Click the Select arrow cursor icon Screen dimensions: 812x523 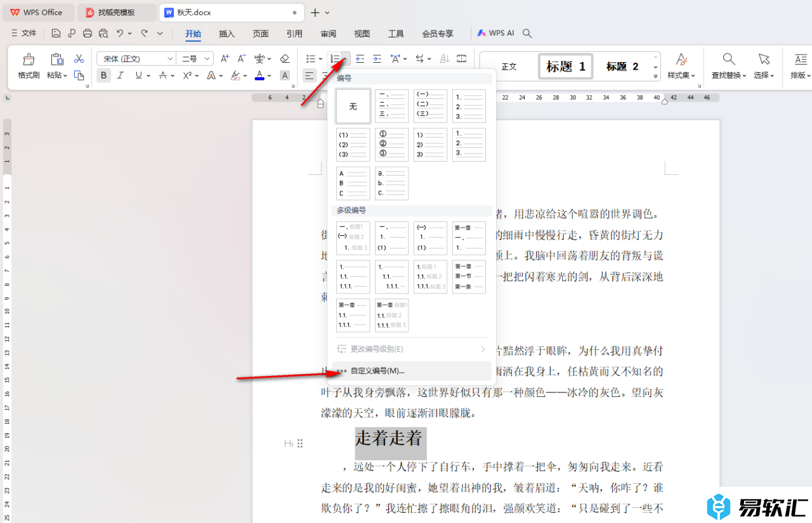(764, 60)
